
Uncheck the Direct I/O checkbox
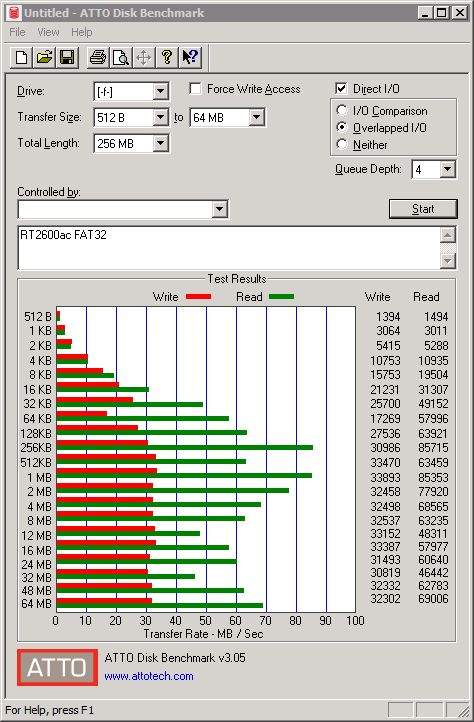[x=341, y=88]
